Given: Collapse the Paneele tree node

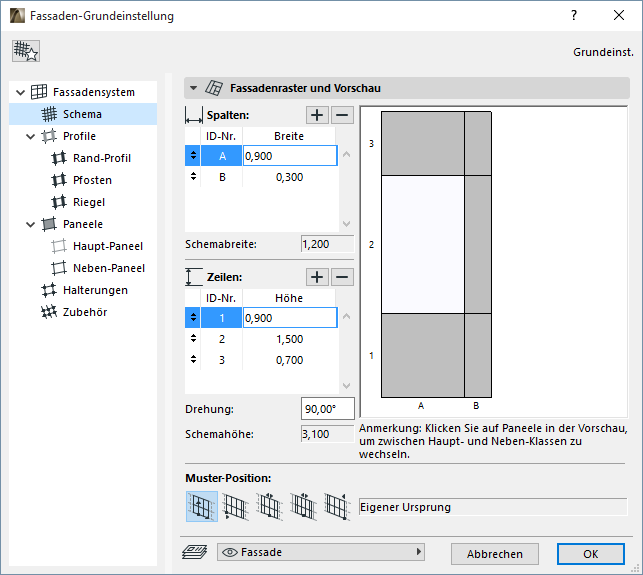Looking at the screenshot, I should tap(30, 224).
